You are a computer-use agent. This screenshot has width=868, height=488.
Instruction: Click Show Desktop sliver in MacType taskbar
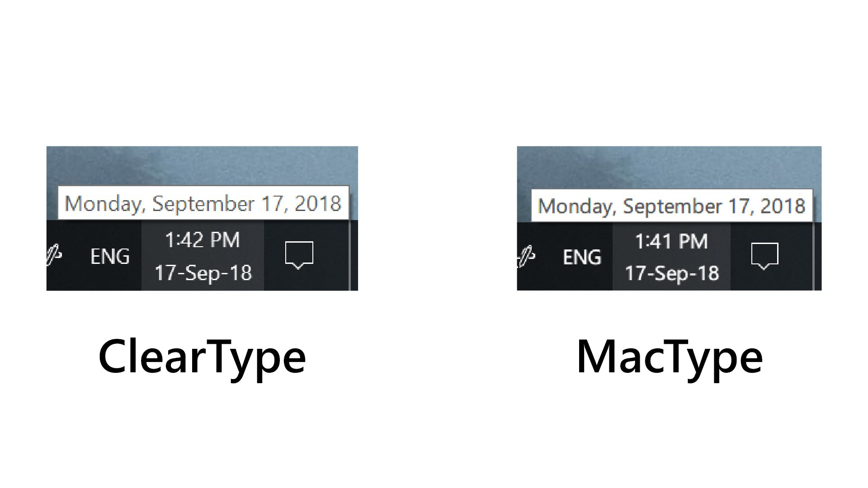coord(817,256)
